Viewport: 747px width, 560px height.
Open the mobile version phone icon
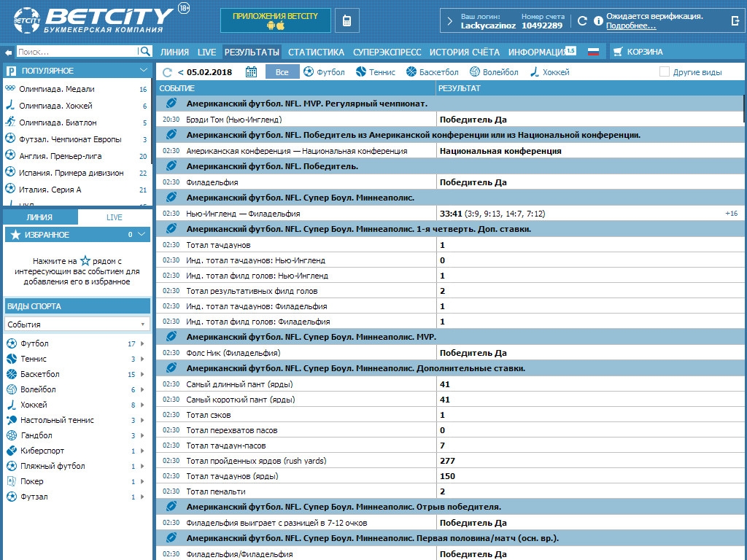tap(347, 21)
